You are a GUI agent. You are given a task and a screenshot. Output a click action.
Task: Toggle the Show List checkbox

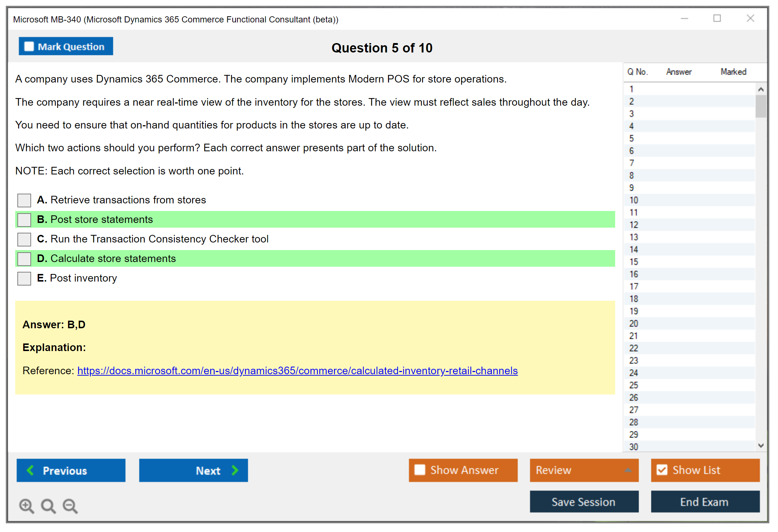[662, 470]
